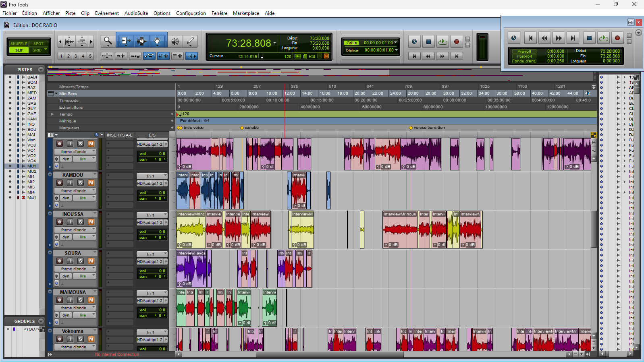Click Stop in floating Transport window

[x=589, y=38]
